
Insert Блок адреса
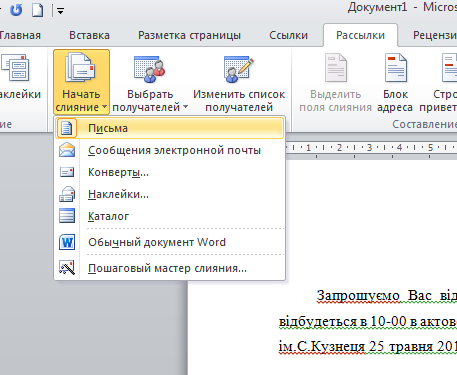395,83
